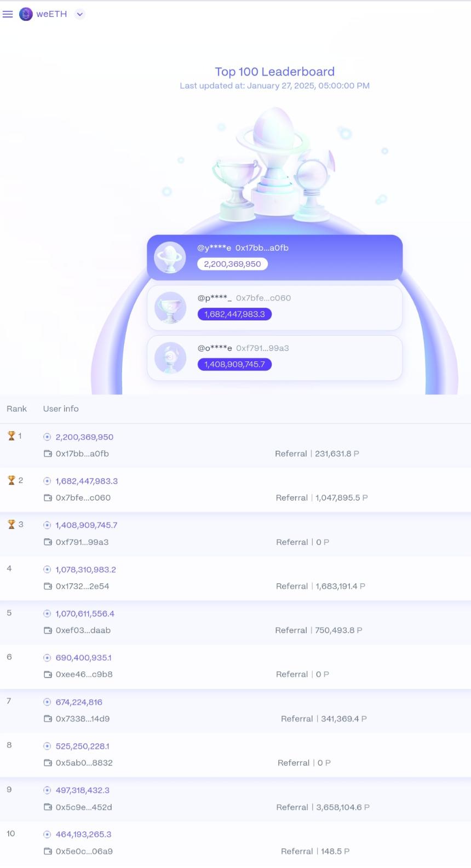The image size is (471, 868).
Task: Select the third-place card @o****e
Action: [274, 358]
